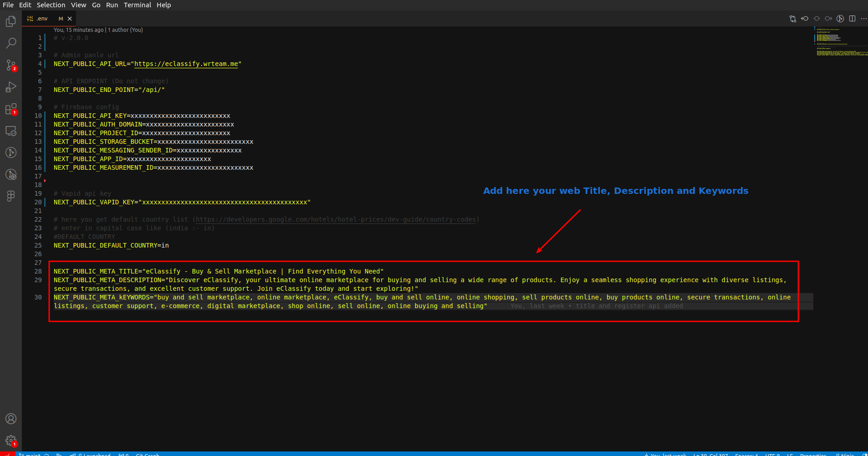Viewport: 868px width, 456px height.
Task: Open the Terminal menu
Action: [x=137, y=5]
